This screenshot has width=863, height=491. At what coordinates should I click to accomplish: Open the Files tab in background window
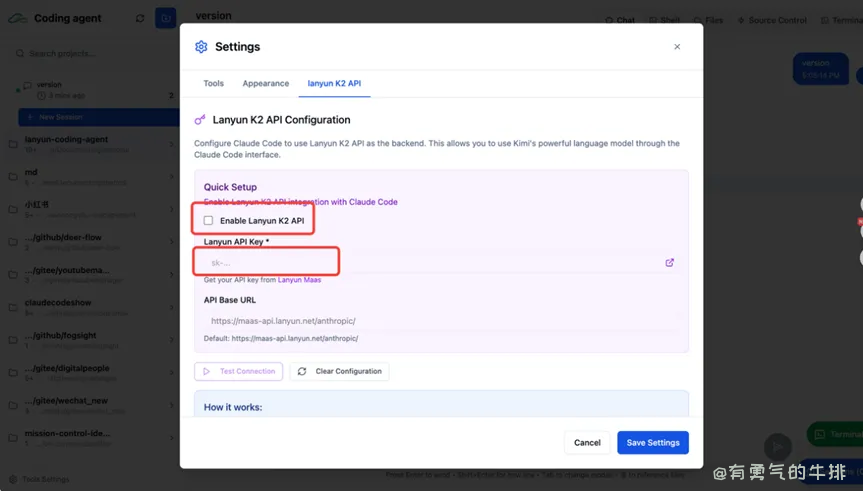pos(708,20)
